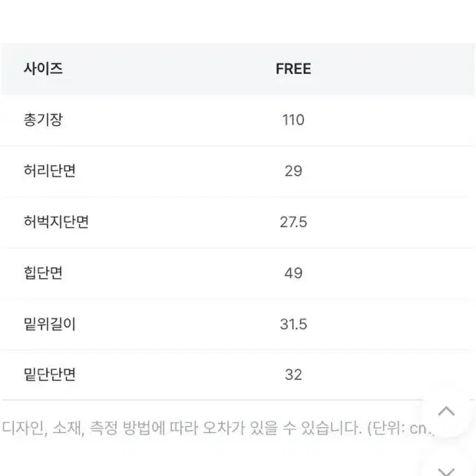Image resolution: width=476 pixels, height=476 pixels.
Task: Select the FREE size column header
Action: [x=293, y=69]
